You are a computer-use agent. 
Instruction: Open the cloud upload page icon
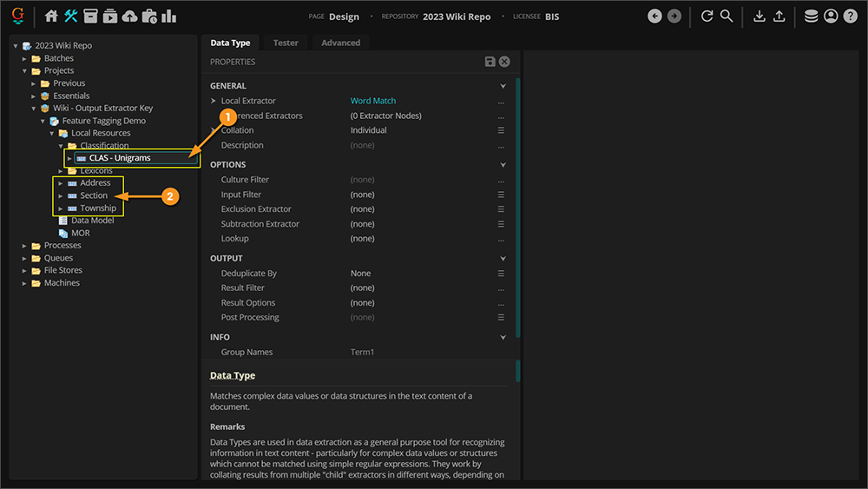pos(129,16)
